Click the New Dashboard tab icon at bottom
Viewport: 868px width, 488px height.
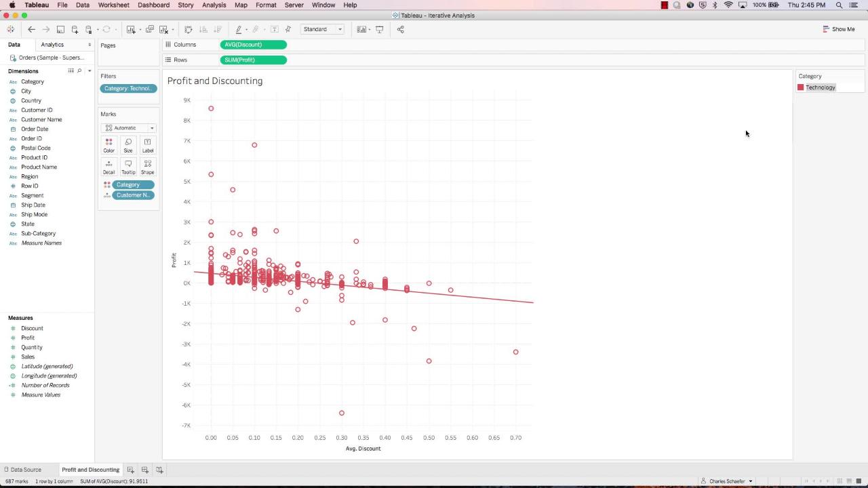(145, 470)
